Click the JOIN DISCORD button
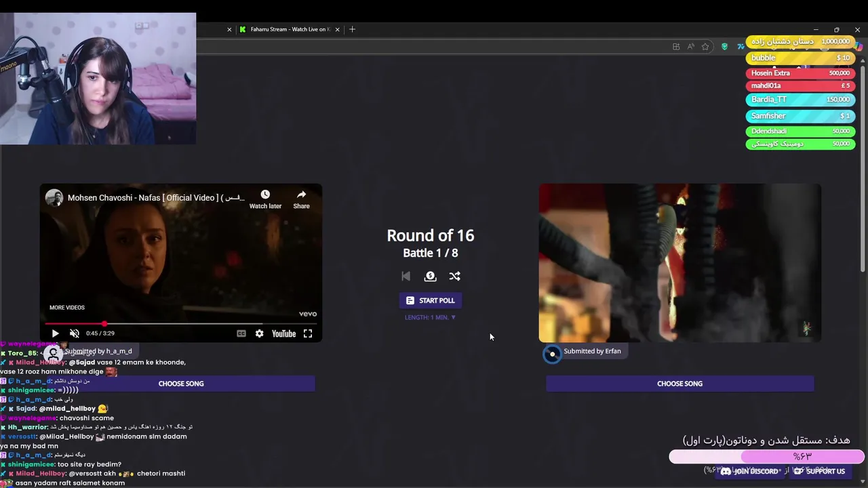 (749, 471)
